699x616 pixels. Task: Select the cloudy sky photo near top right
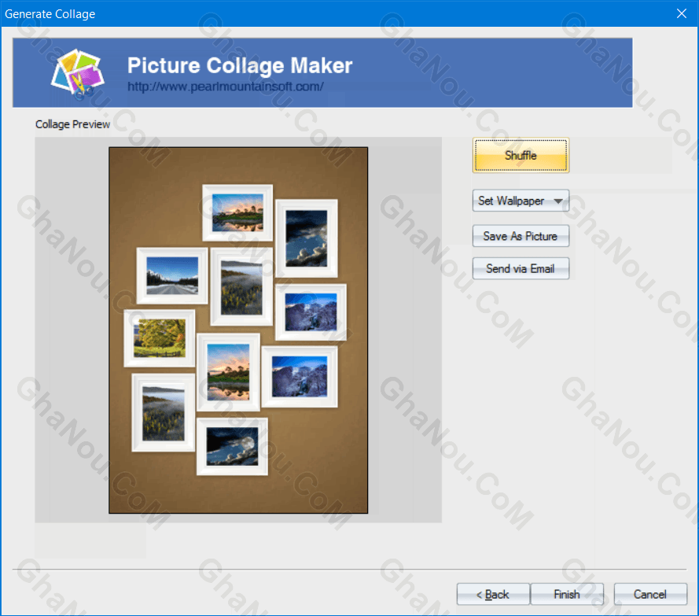[307, 238]
